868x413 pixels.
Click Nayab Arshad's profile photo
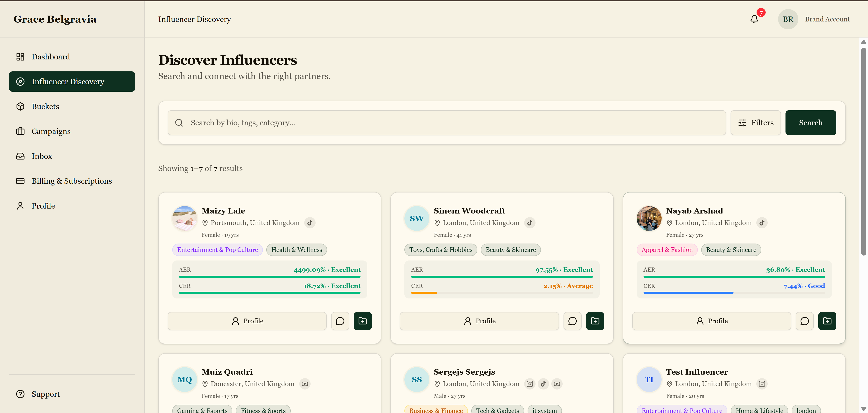(649, 218)
